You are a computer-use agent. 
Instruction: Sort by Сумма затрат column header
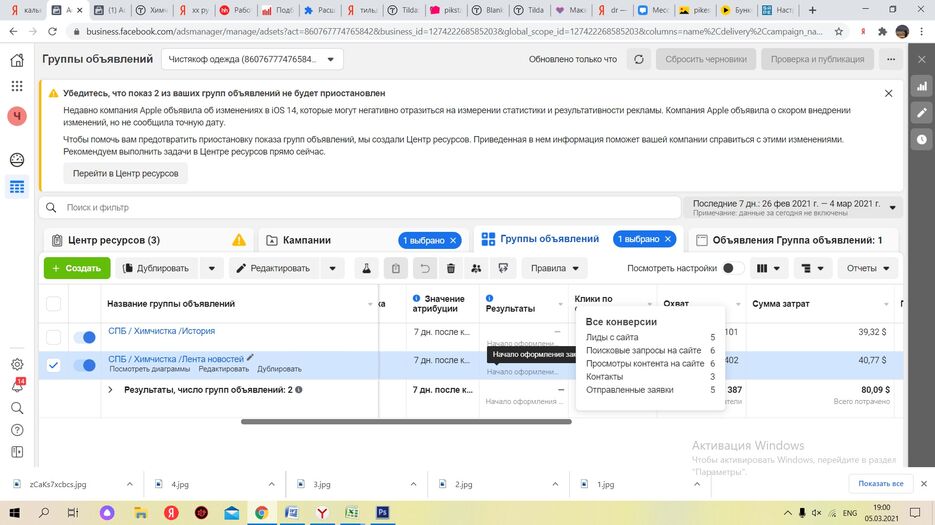(781, 304)
